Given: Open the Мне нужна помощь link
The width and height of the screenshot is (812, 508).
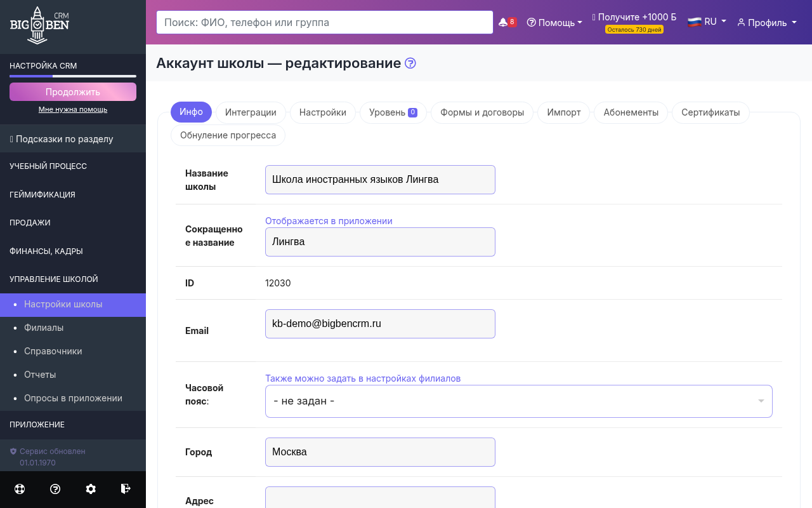Looking at the screenshot, I should [72, 109].
